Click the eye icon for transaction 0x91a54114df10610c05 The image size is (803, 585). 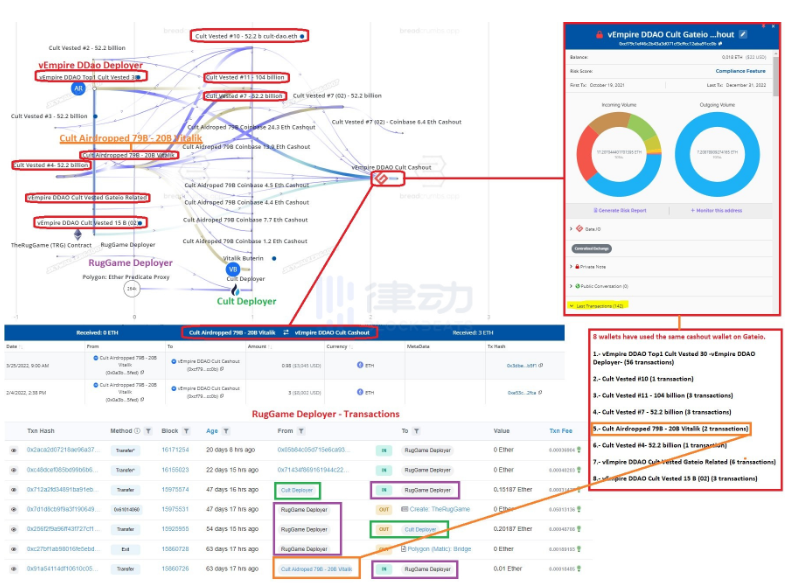pos(14,569)
